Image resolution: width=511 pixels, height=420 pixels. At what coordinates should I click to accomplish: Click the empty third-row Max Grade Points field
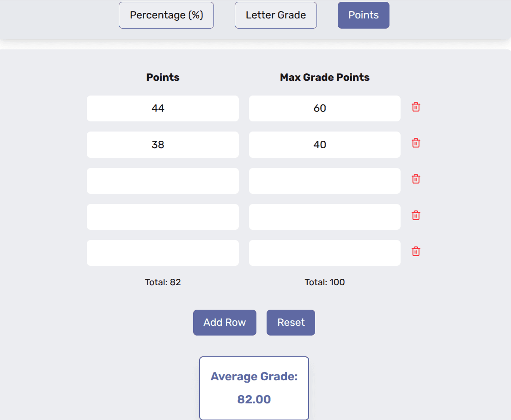coord(324,180)
